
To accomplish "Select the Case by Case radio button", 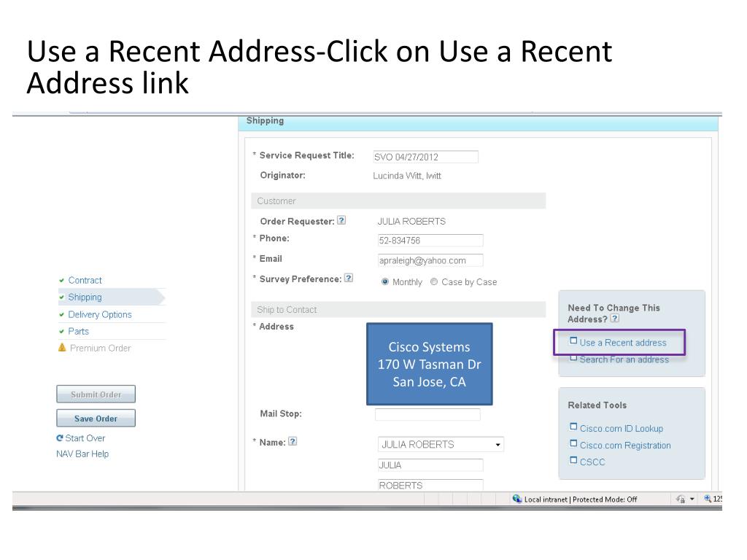I will (x=434, y=281).
